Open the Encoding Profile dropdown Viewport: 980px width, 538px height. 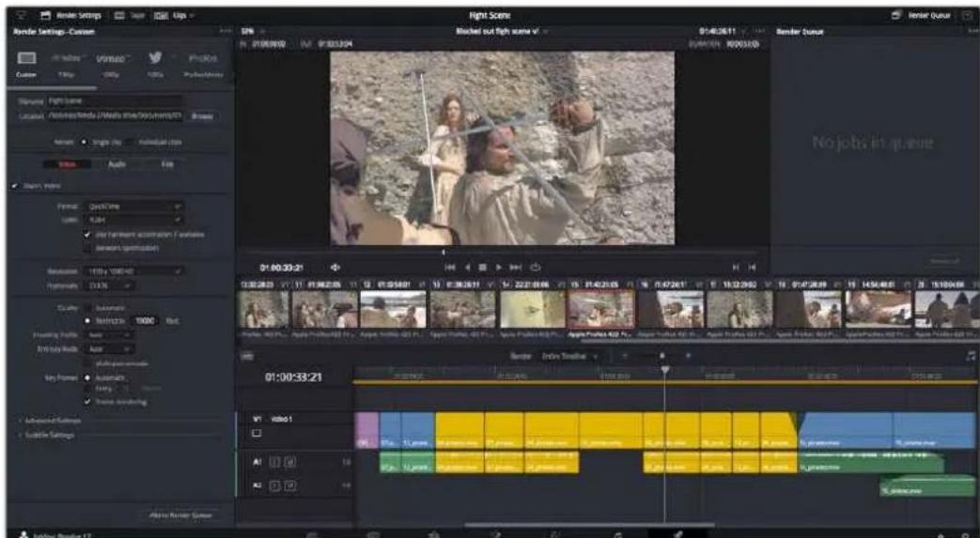point(109,335)
